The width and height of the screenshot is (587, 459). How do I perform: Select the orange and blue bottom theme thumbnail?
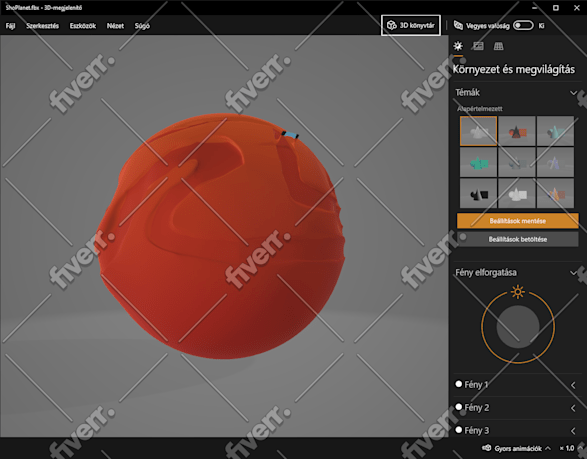(555, 193)
